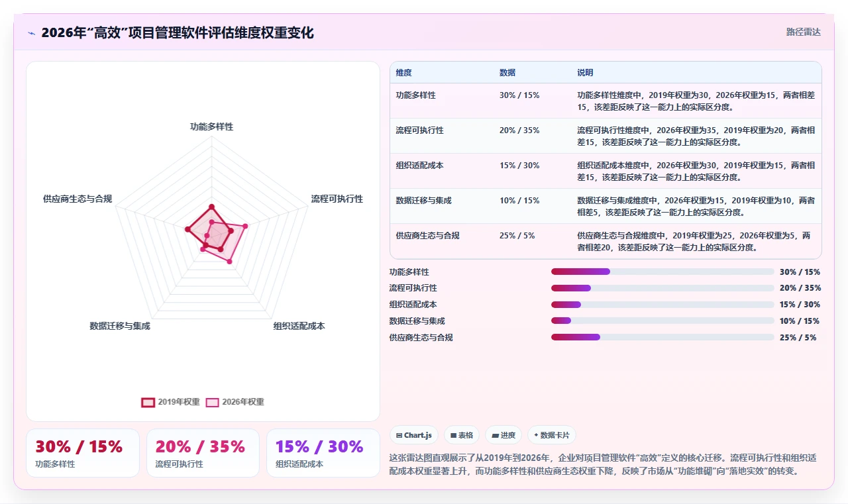Image resolution: width=848 pixels, height=504 pixels.
Task: Click the 流程可执行性 axis label on the radar chart
Action: click(x=337, y=199)
